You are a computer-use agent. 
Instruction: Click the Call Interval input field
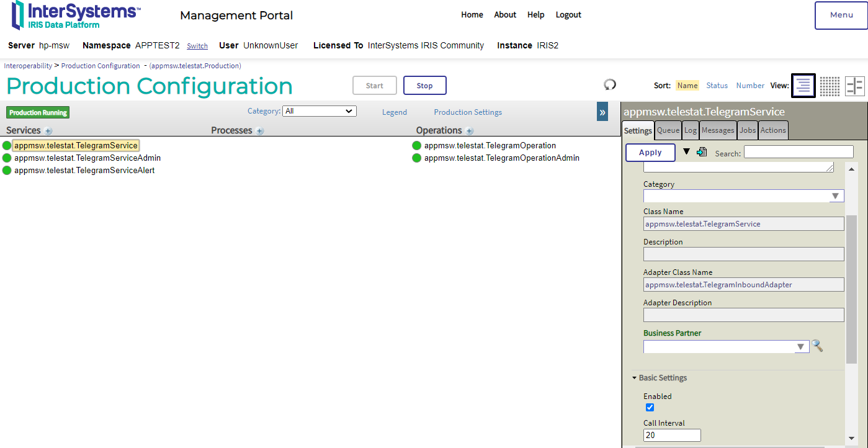tap(672, 435)
